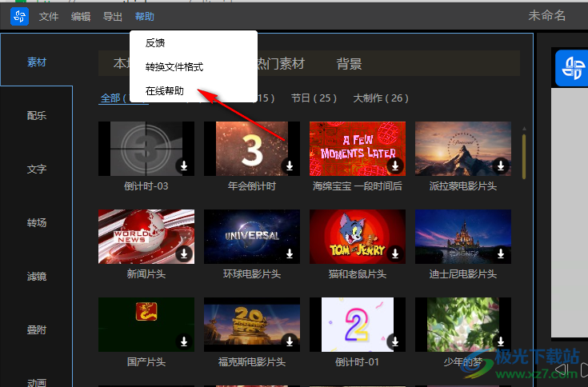The width and height of the screenshot is (588, 387).
Task: Open the 导出 menu
Action: [x=113, y=17]
